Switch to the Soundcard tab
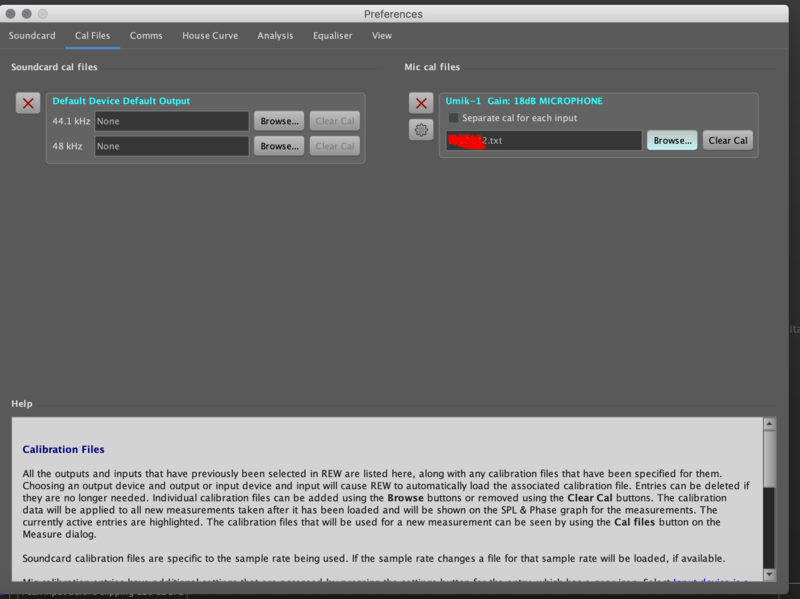 pyautogui.click(x=32, y=35)
